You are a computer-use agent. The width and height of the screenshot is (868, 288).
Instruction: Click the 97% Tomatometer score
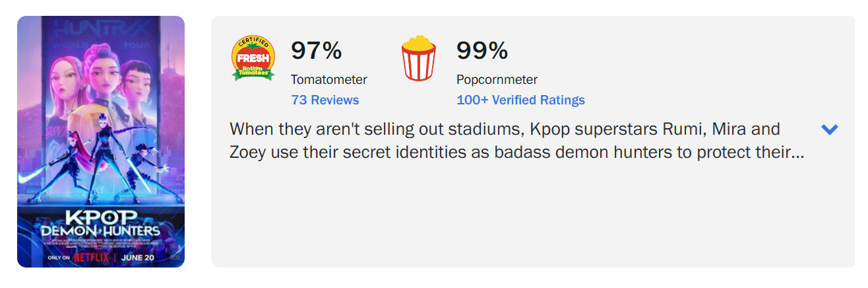(317, 50)
